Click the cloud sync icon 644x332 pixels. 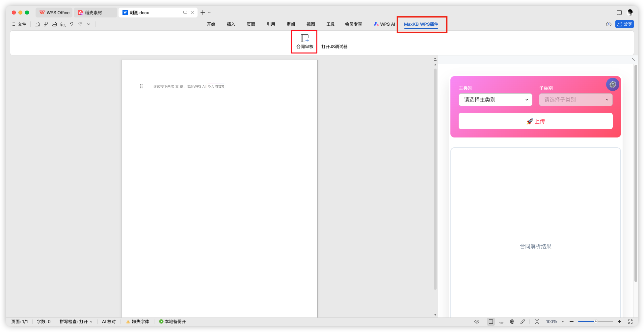pos(608,24)
